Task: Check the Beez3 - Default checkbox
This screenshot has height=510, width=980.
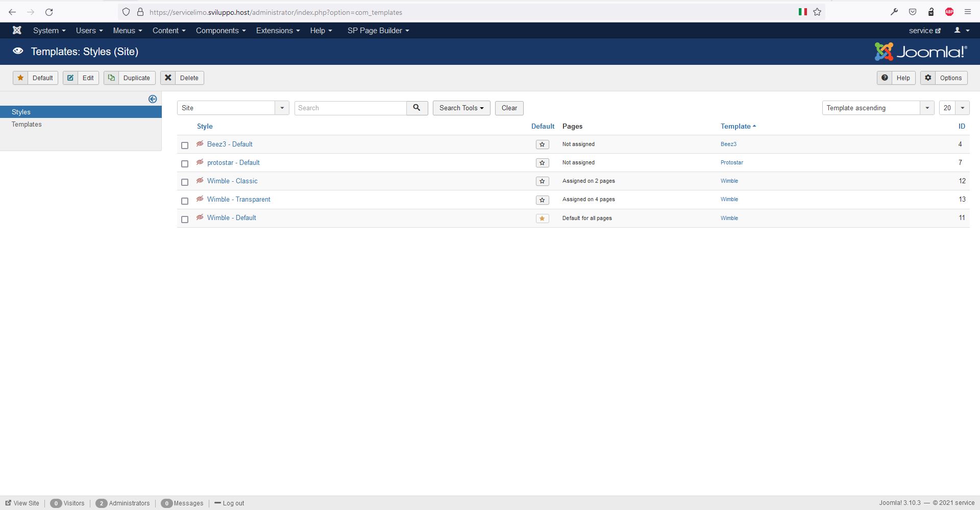Action: 185,145
